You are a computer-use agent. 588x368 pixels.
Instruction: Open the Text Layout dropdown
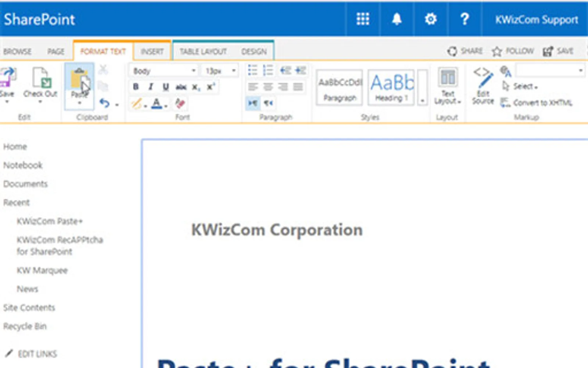pyautogui.click(x=448, y=87)
